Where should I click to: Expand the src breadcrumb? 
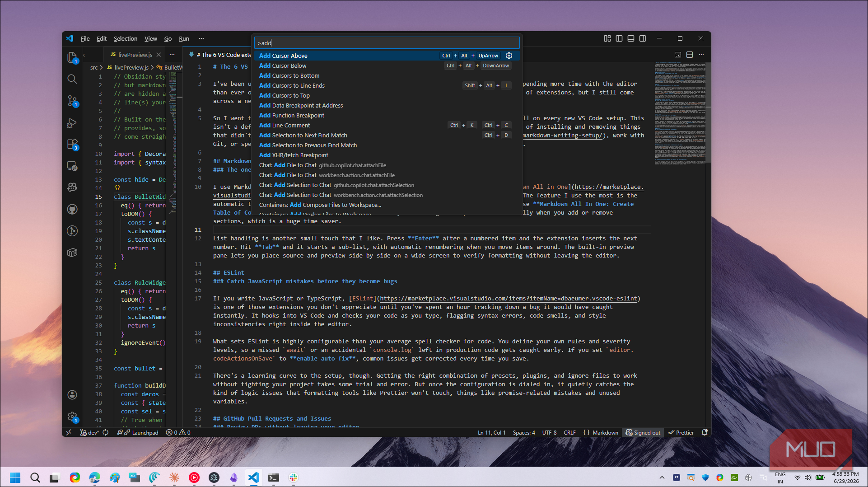tap(94, 67)
